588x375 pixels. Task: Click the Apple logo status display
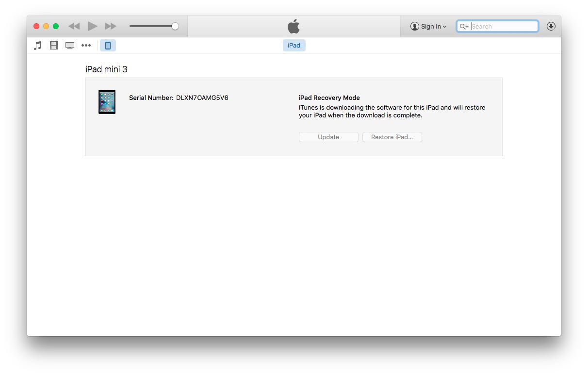[x=294, y=26]
